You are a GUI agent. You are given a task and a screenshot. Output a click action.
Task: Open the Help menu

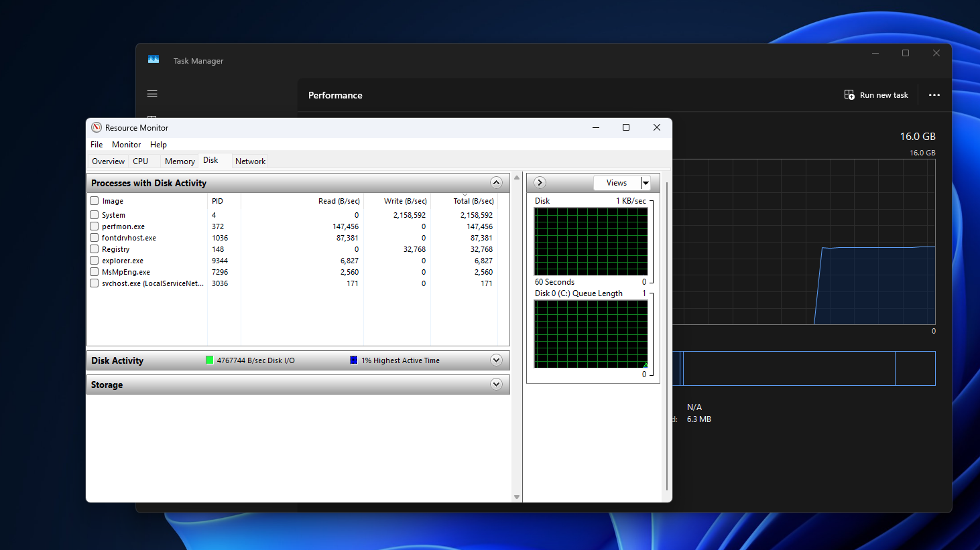pos(158,145)
